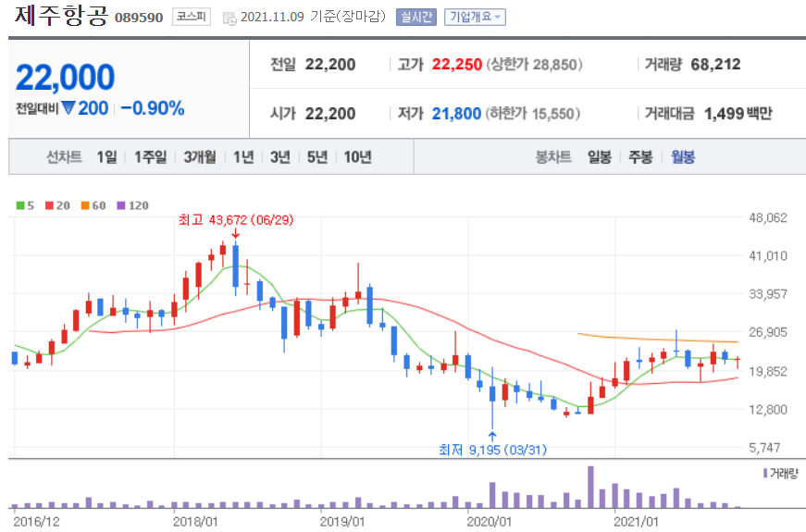
Task: Click the date text 2021.11.09 기준(장마감)
Action: pyautogui.click(x=313, y=17)
